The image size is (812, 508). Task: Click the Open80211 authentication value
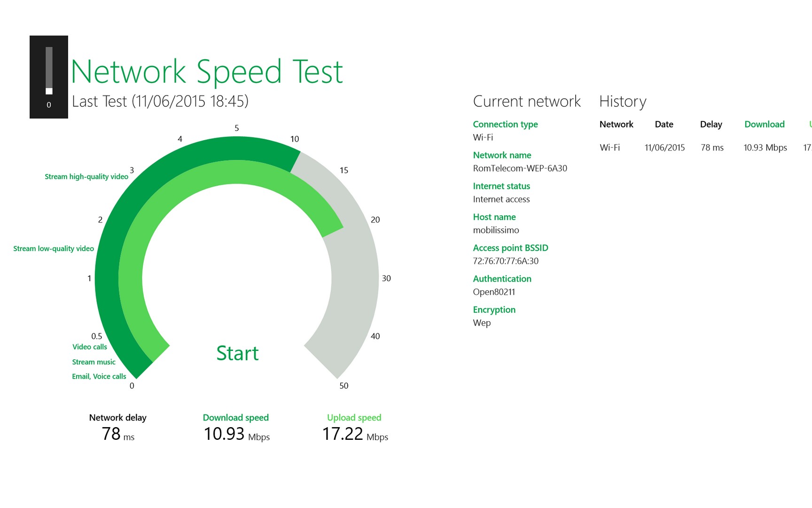tap(494, 292)
